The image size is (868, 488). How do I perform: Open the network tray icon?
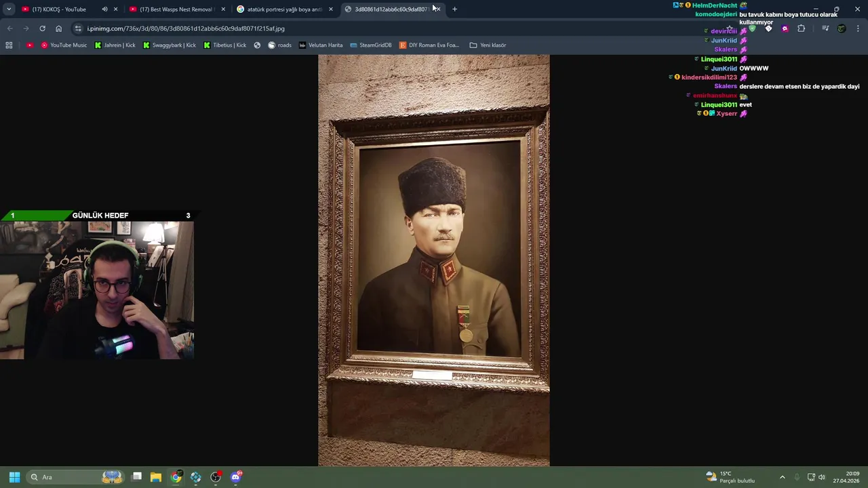(x=811, y=477)
